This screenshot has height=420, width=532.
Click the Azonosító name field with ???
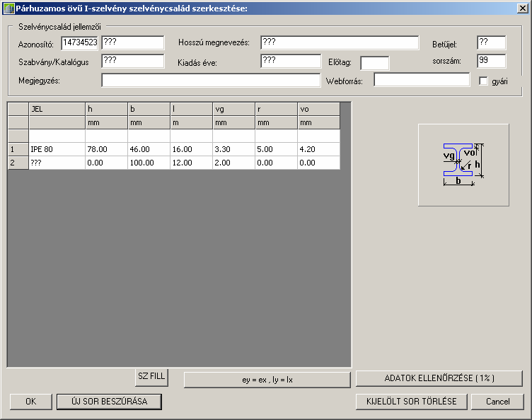click(x=133, y=42)
